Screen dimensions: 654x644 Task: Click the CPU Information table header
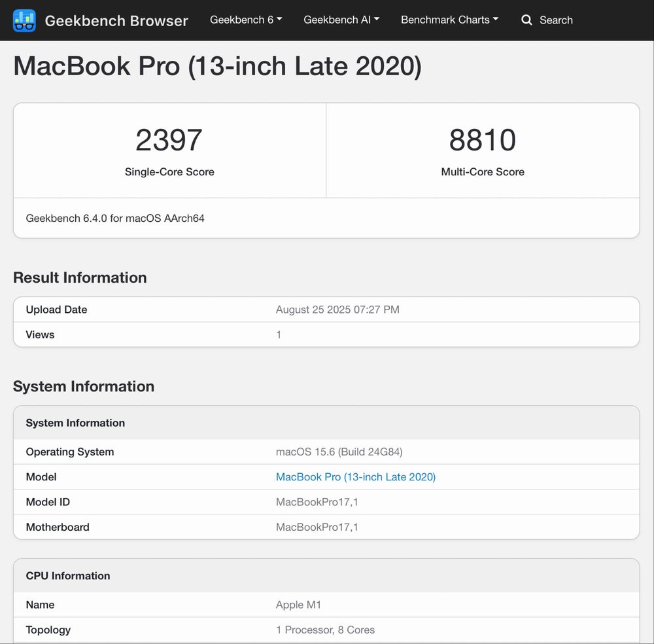point(68,575)
